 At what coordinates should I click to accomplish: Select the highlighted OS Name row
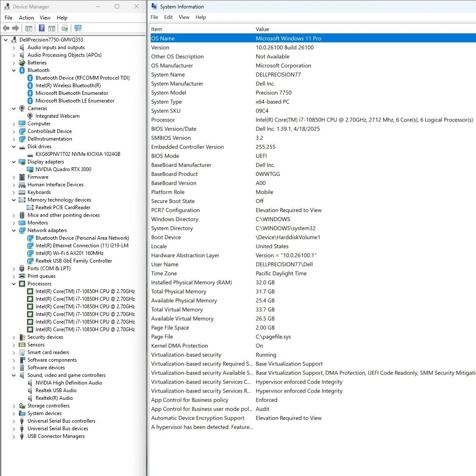[x=313, y=38]
